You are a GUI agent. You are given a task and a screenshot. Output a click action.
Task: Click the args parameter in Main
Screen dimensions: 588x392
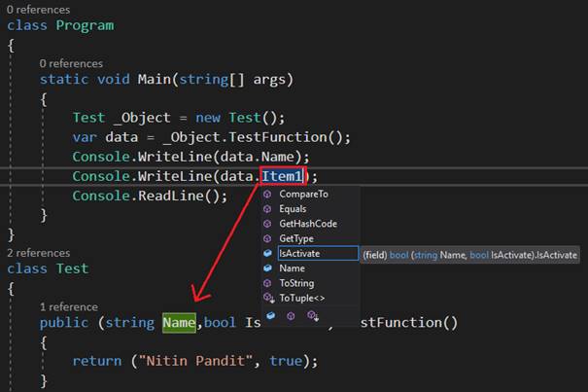(269, 80)
